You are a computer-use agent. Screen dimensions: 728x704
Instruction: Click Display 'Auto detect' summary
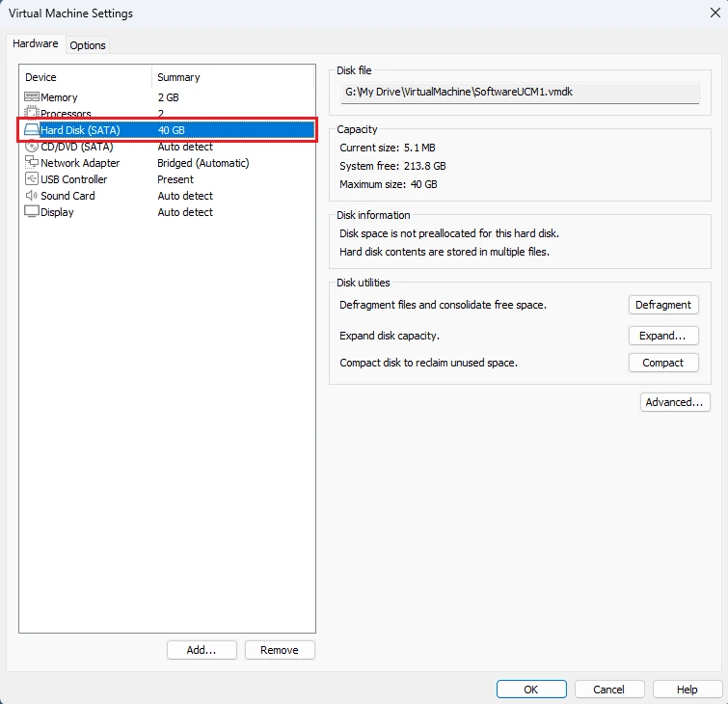click(185, 212)
